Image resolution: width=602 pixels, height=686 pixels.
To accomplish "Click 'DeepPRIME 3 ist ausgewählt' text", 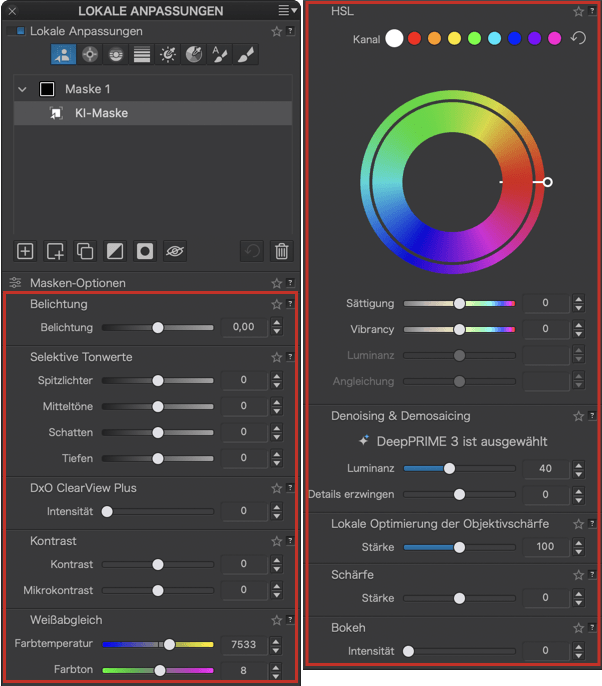I will pos(462,441).
